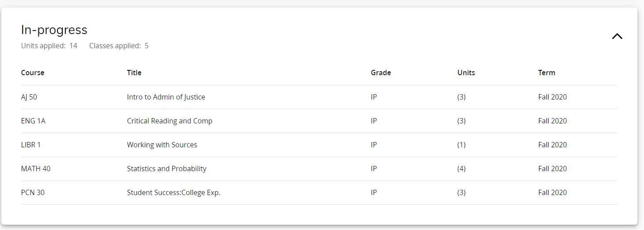Click Working with Sources title
Viewport: 644px width, 230px height.
click(162, 145)
